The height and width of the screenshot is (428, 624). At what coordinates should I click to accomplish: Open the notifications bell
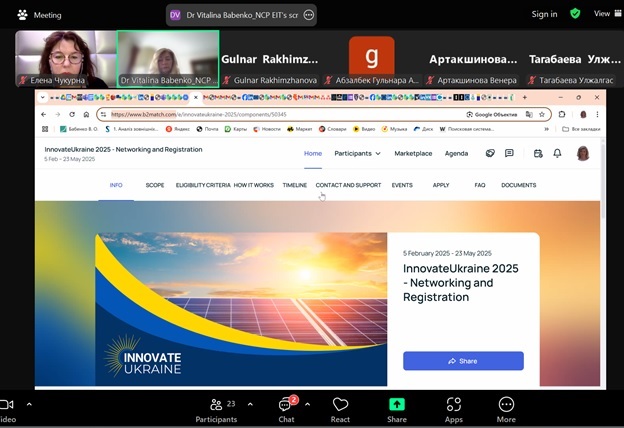click(557, 153)
